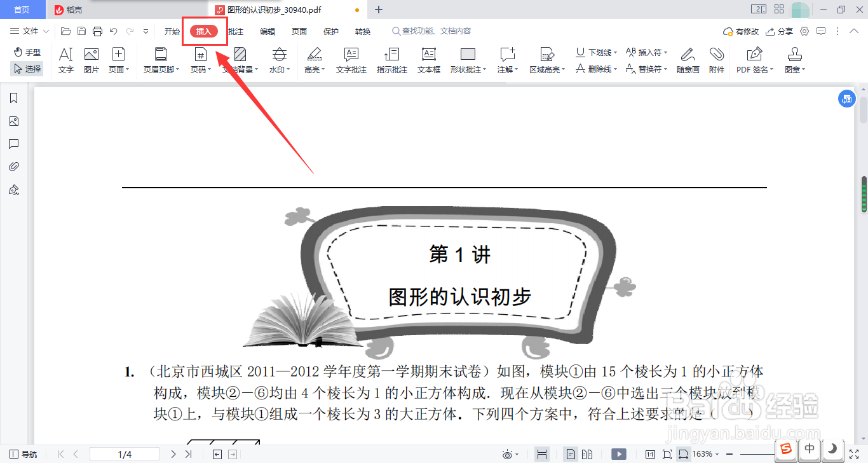Click the 分享 share button

pos(780,31)
